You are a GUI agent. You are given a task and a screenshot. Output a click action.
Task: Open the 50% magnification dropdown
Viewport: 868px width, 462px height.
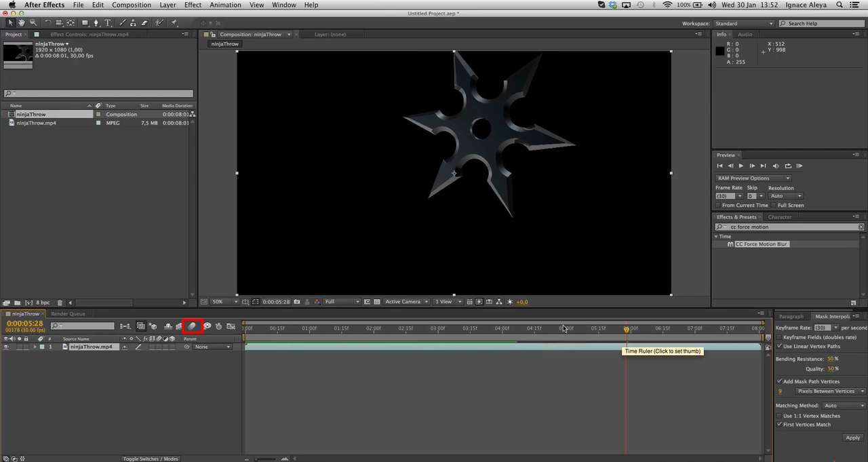click(x=224, y=302)
